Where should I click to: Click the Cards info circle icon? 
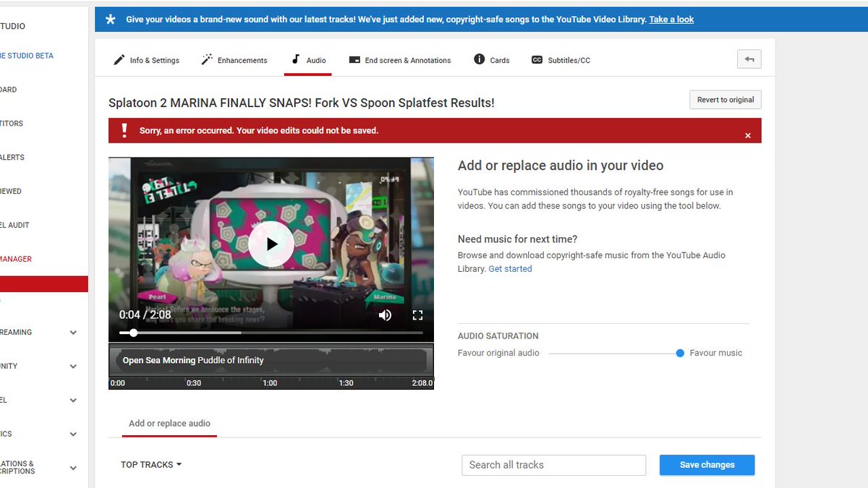coord(479,59)
